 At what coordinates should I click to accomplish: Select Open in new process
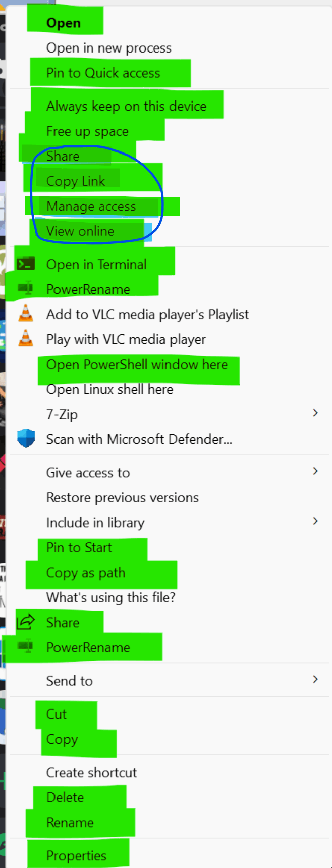click(109, 48)
